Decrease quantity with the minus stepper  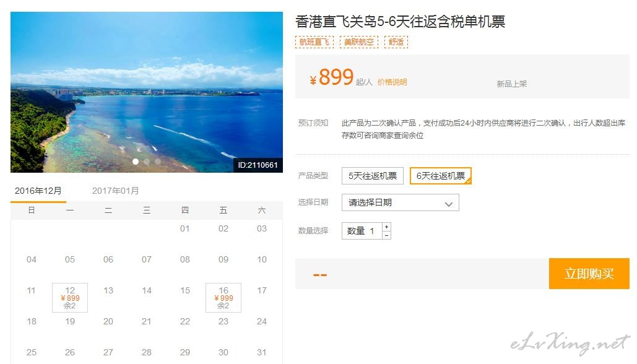pos(387,235)
